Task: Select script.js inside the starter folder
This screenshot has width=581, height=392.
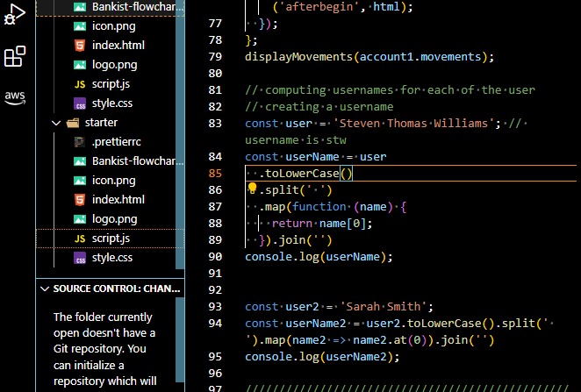Action: (110, 239)
